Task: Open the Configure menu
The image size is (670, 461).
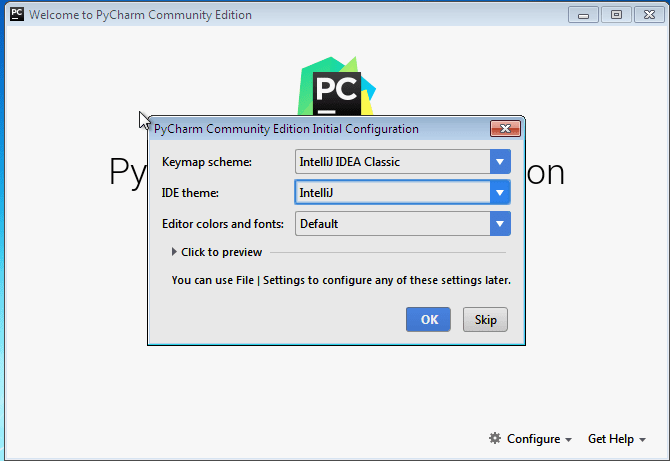Action: pyautogui.click(x=533, y=439)
